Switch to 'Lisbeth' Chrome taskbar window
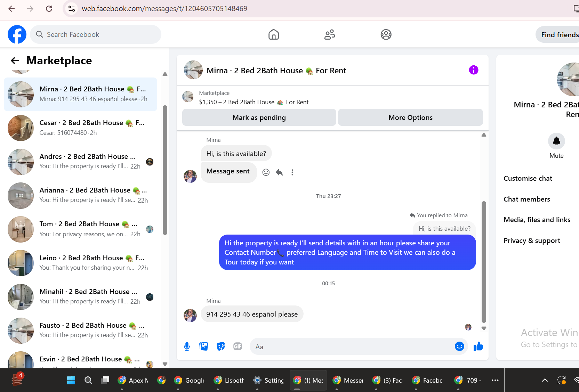The image size is (579, 392). [229, 381]
